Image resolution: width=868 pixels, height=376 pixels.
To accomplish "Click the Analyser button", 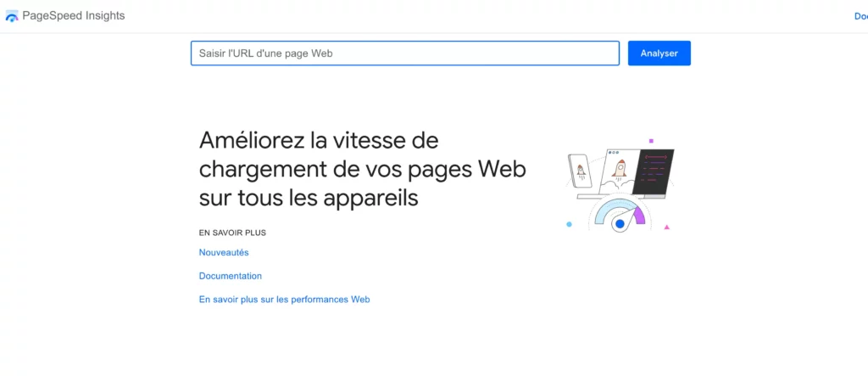I will click(659, 53).
